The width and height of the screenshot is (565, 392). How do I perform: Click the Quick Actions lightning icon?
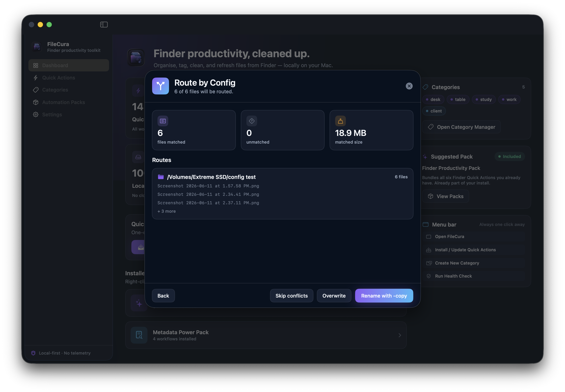point(36,78)
